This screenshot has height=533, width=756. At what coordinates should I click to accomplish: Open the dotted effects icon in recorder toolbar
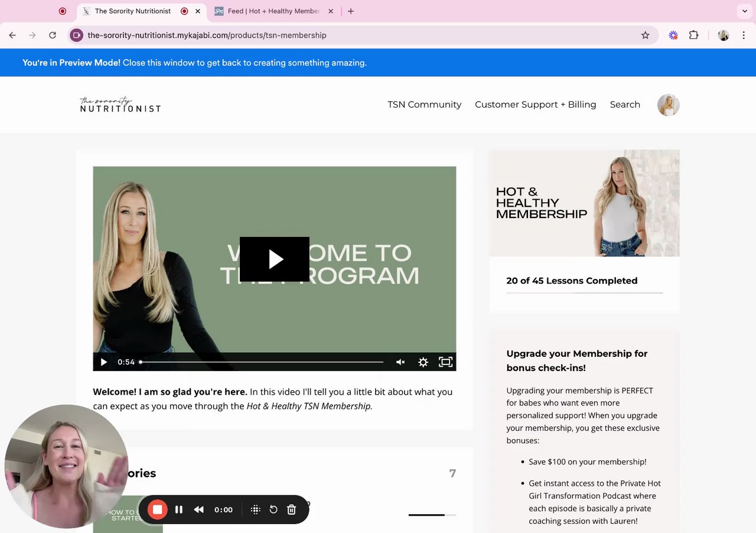point(255,509)
